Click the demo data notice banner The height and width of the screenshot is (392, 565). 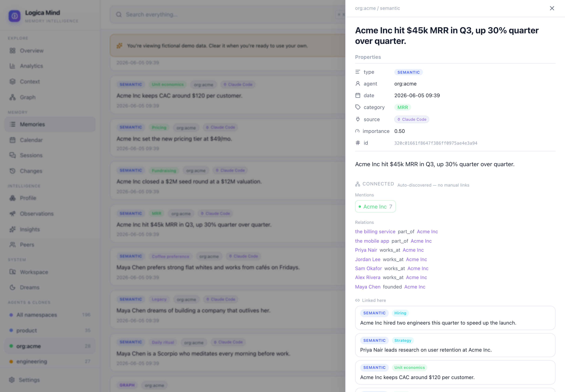point(227,46)
